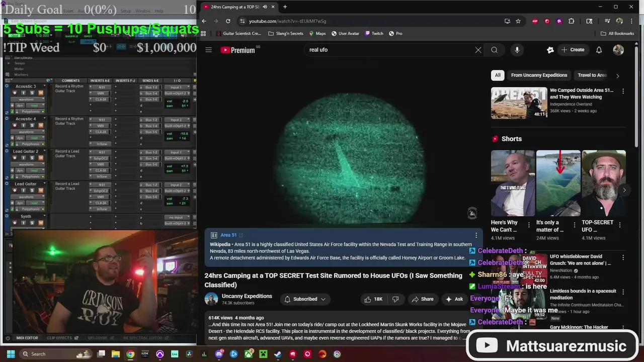
Task: Share the video
Action: 422,299
